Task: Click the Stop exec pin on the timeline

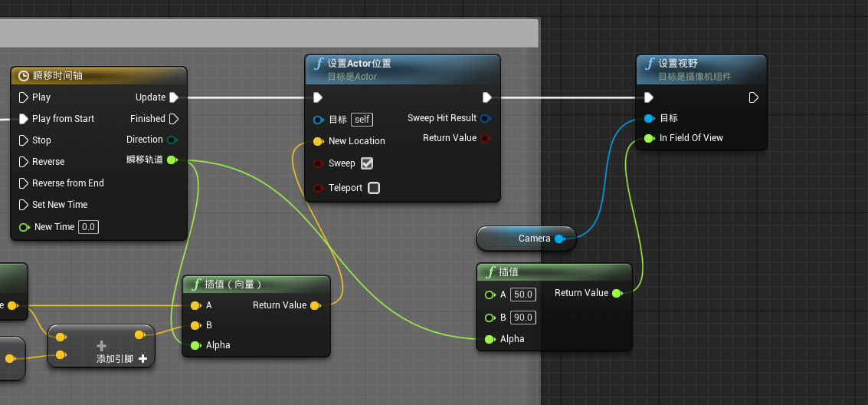Action: click(x=23, y=140)
